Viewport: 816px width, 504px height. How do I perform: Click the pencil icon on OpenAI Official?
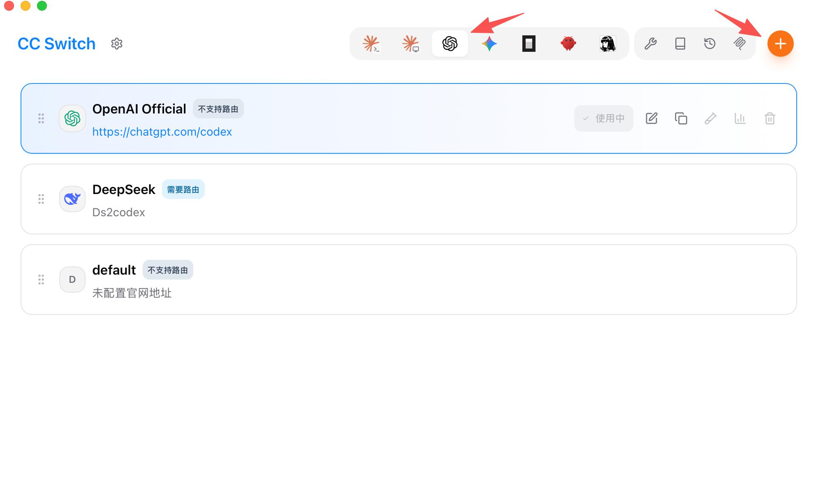coord(711,118)
